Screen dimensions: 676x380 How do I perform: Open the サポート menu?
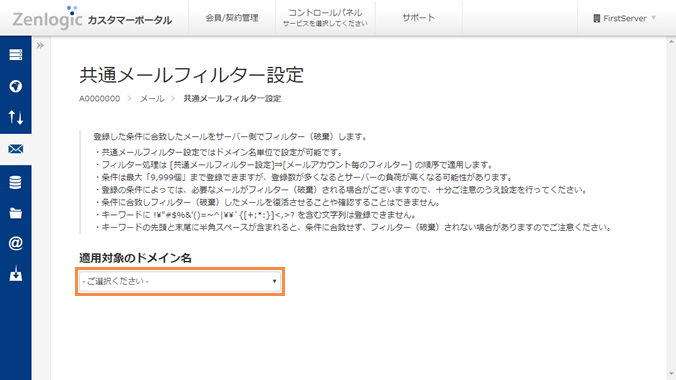click(418, 18)
